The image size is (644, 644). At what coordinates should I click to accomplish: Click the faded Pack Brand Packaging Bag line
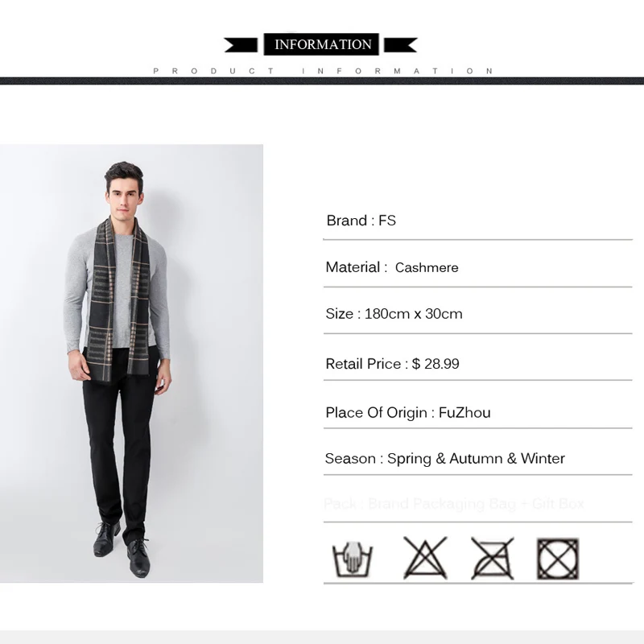(x=454, y=504)
